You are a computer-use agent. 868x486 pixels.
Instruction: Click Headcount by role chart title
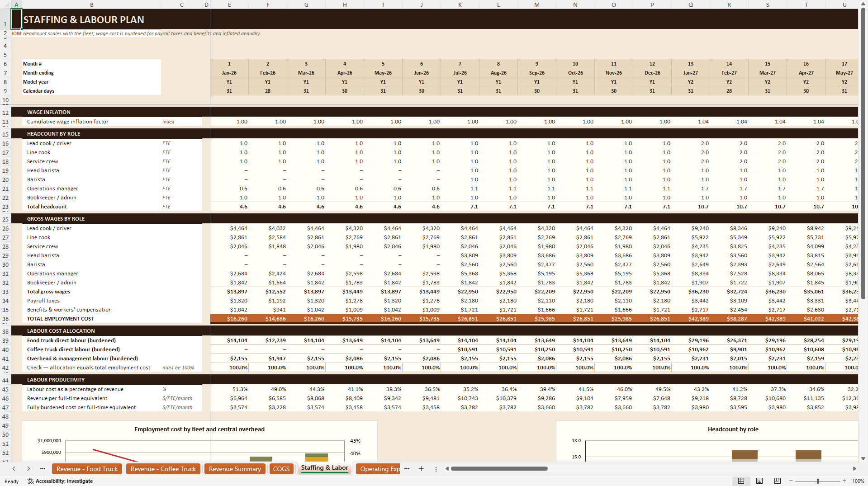pyautogui.click(x=733, y=429)
